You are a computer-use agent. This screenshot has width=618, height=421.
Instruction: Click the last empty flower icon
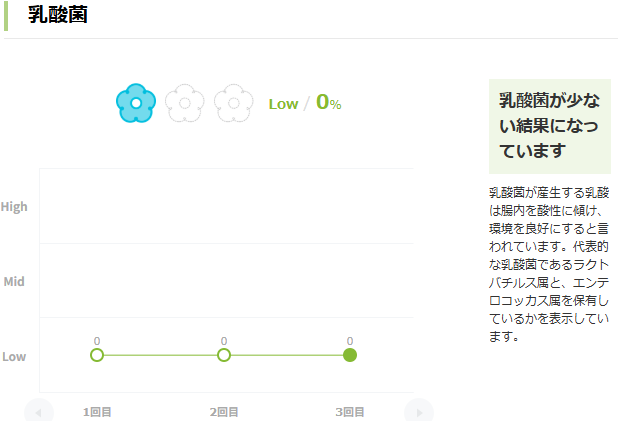(x=233, y=102)
